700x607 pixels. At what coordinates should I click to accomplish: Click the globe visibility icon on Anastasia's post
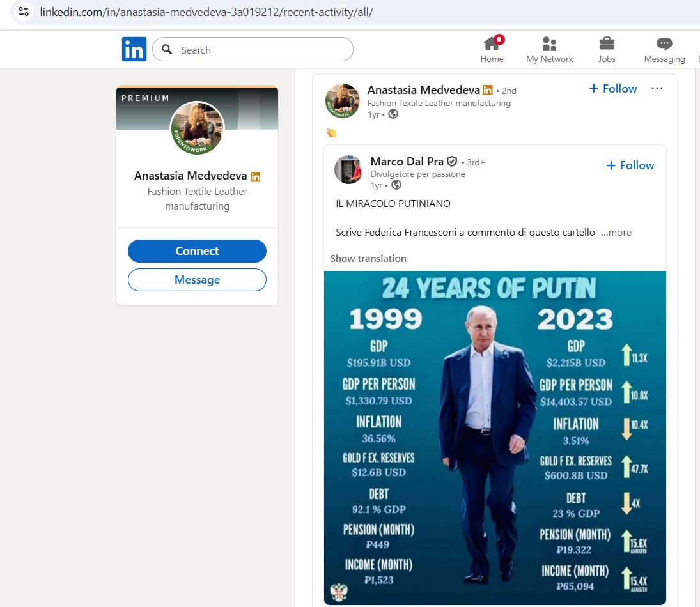coord(393,114)
